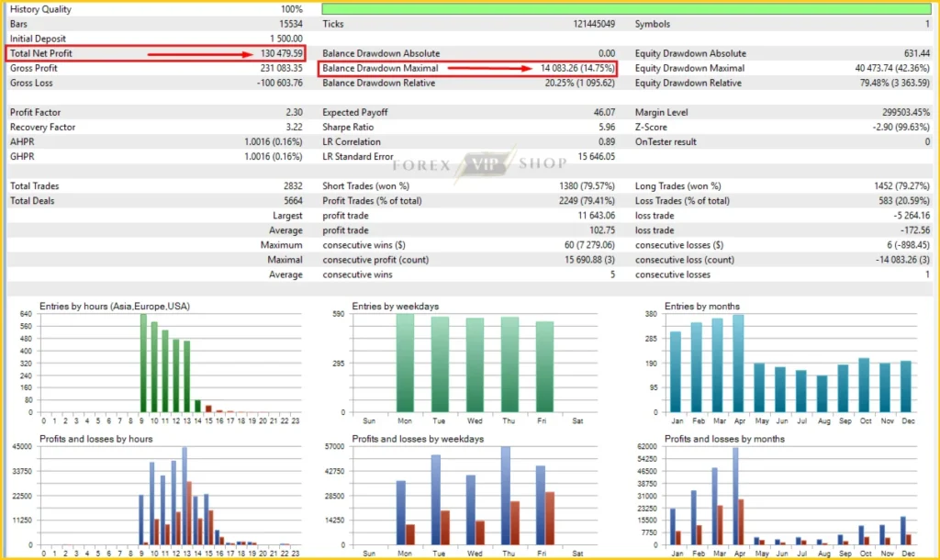Viewport: 940px width, 560px height.
Task: Click the Gross Loss value -100 603.76
Action: click(279, 83)
